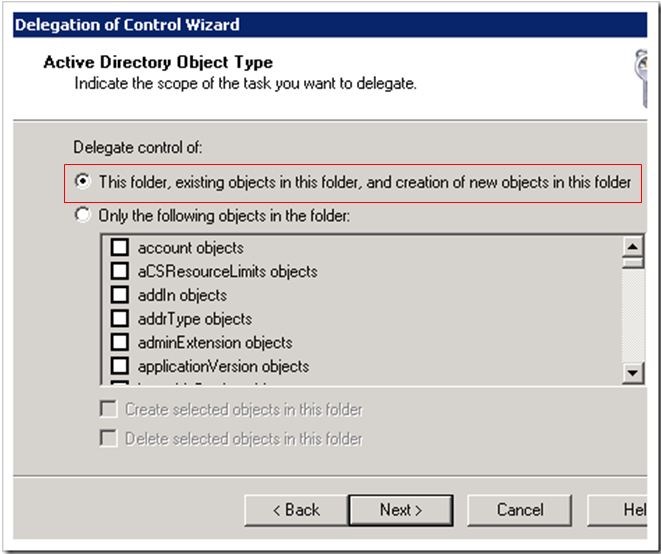Check the addrType objects box
661x554 pixels.
point(120,319)
